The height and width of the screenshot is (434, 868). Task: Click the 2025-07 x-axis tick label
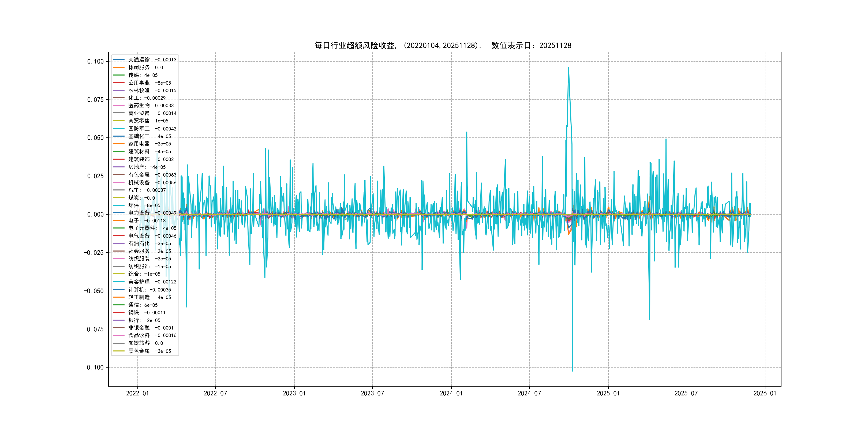pyautogui.click(x=686, y=393)
